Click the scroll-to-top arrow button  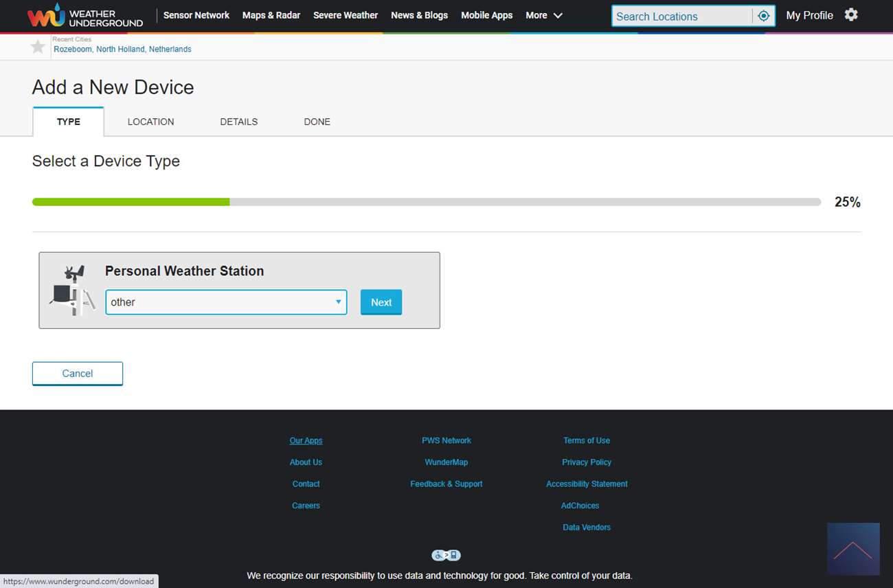(x=853, y=549)
